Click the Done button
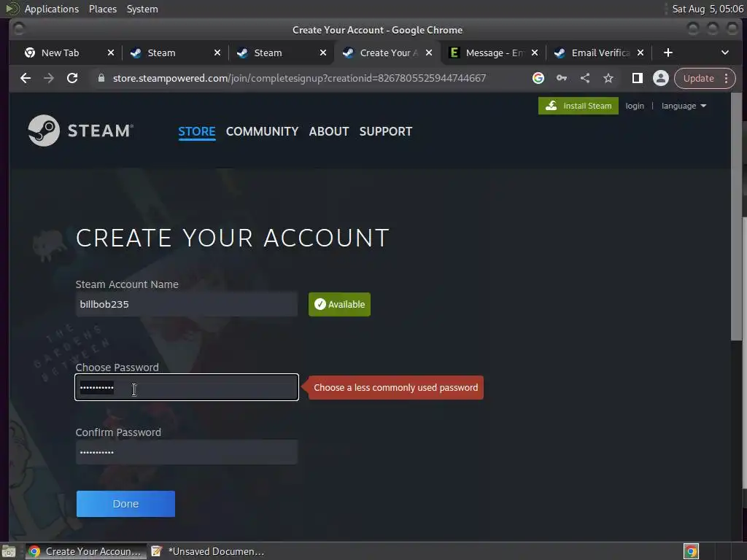This screenshot has height=560, width=747. click(125, 504)
